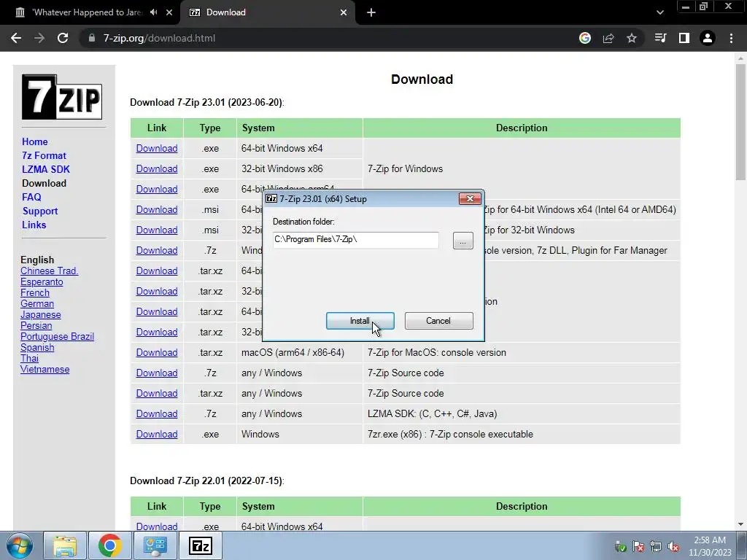This screenshot has height=560, width=747.
Task: Click the Google icon in address bar
Action: click(x=585, y=38)
